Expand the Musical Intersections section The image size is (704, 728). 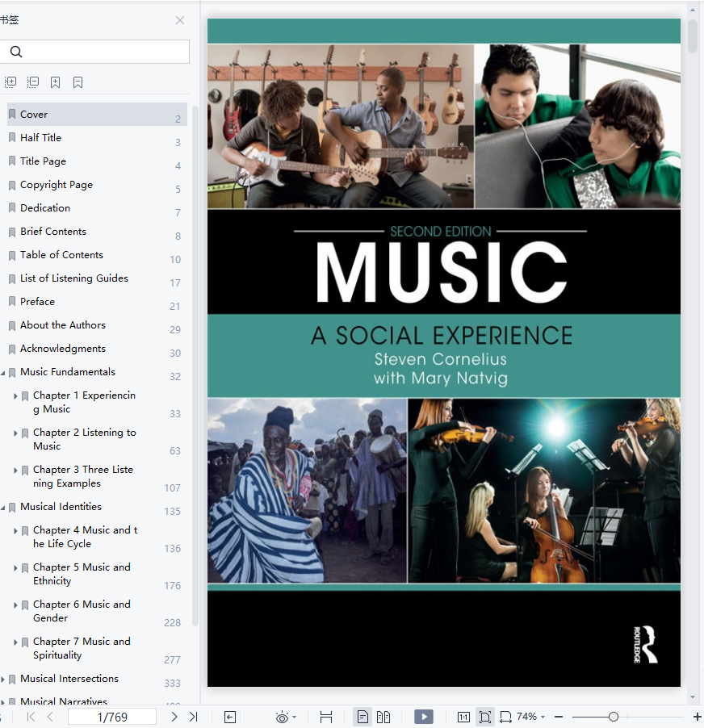pyautogui.click(x=2, y=680)
